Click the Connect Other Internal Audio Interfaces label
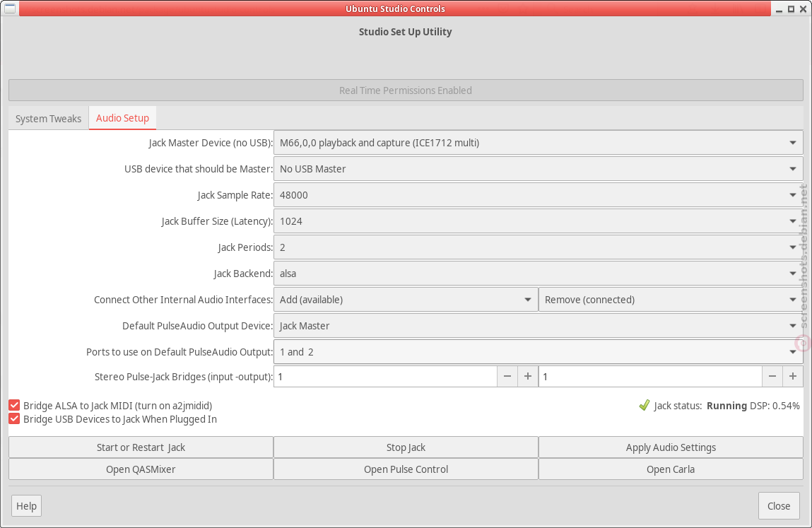The height and width of the screenshot is (528, 812). (183, 300)
